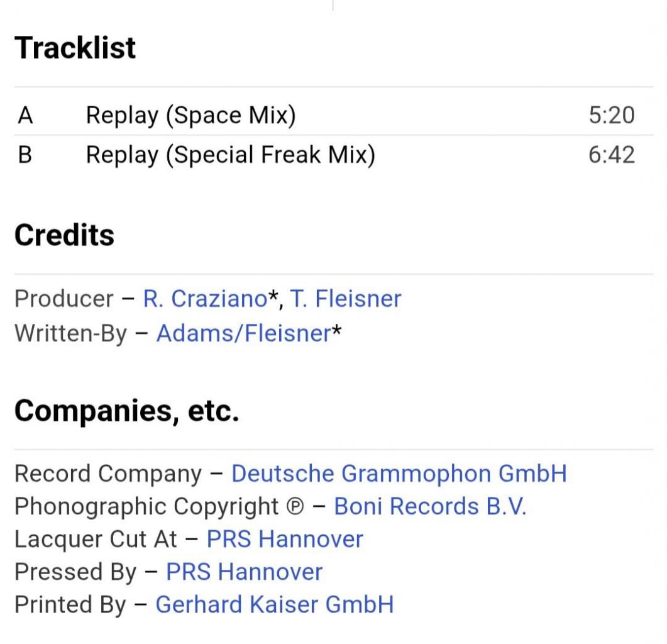The image size is (667, 644).
Task: Open PRS Hannover link beside Pressed By
Action: [244, 572]
